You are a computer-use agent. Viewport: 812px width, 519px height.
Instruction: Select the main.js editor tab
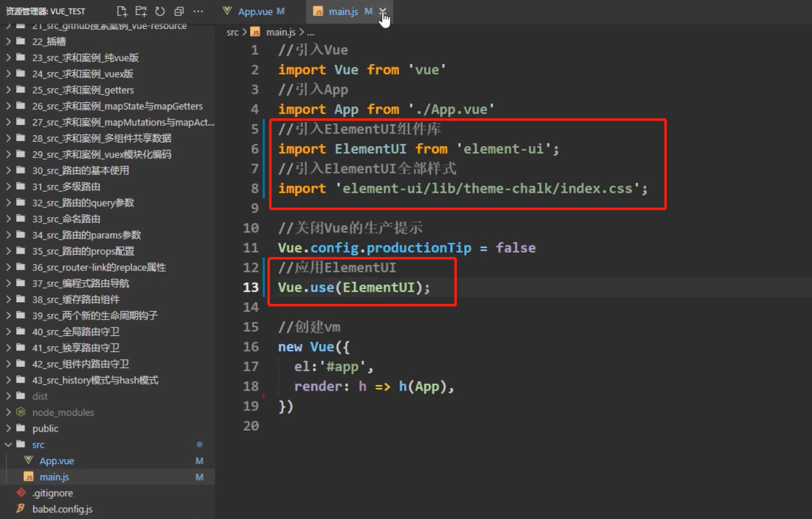[343, 12]
